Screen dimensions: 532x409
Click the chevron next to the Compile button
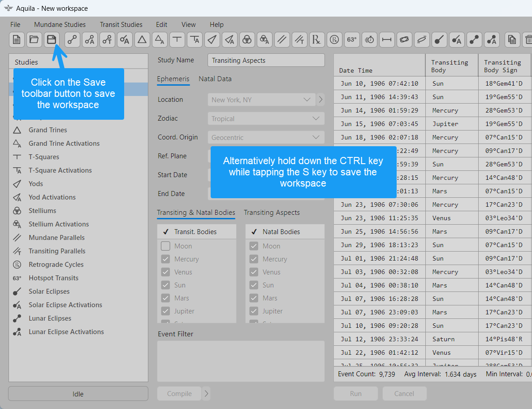[x=206, y=394]
